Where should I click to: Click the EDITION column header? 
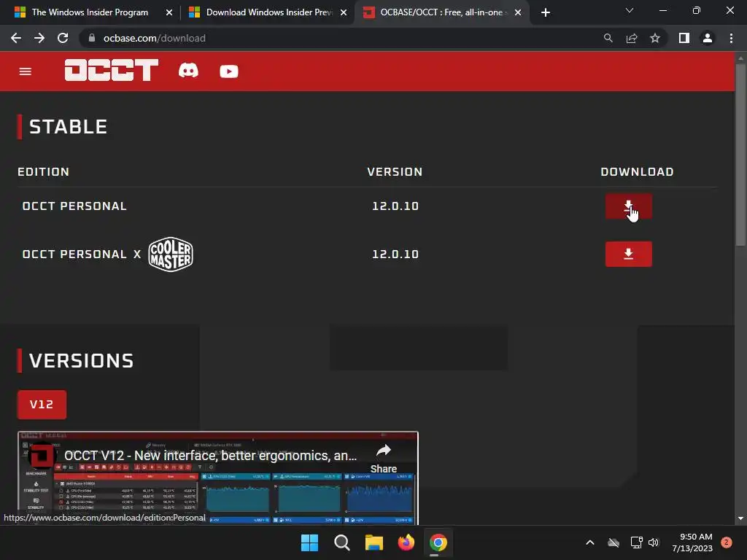(43, 172)
